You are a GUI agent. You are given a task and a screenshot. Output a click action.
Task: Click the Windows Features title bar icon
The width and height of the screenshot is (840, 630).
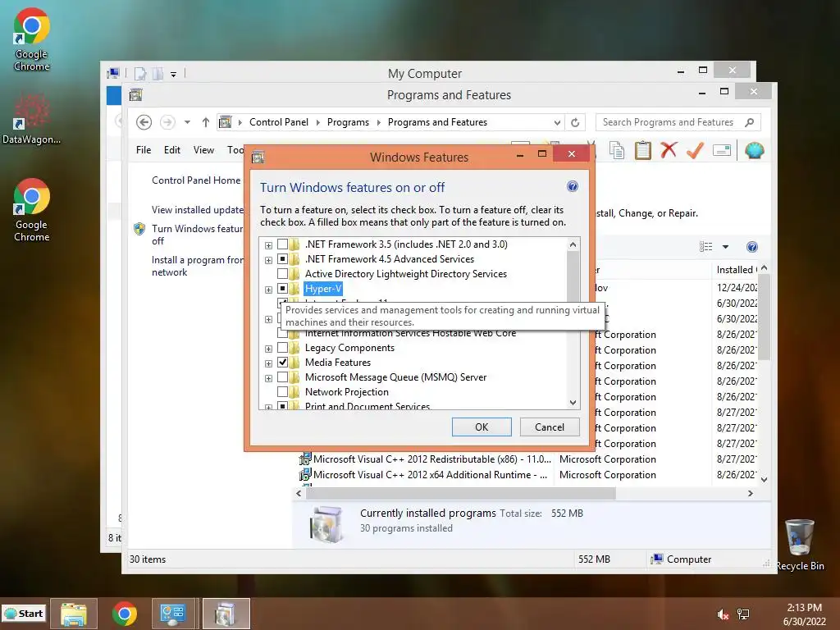click(x=258, y=157)
